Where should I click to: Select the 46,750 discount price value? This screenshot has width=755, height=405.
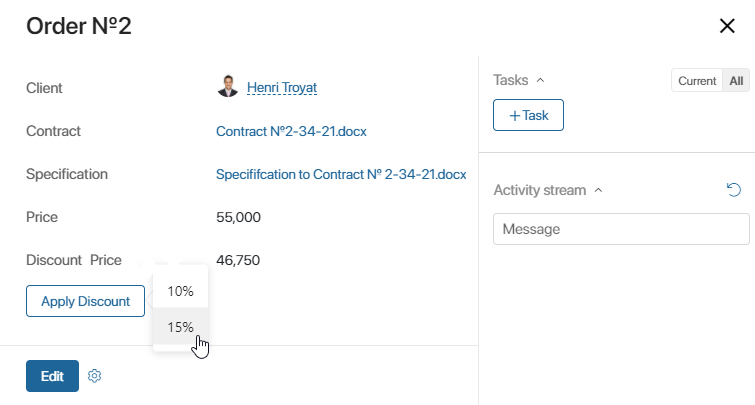pos(238,260)
